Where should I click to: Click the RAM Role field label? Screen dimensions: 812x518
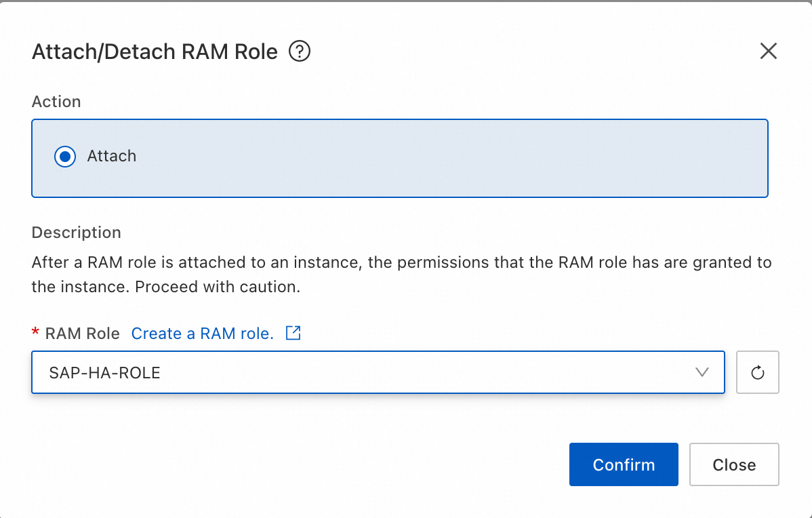(82, 334)
